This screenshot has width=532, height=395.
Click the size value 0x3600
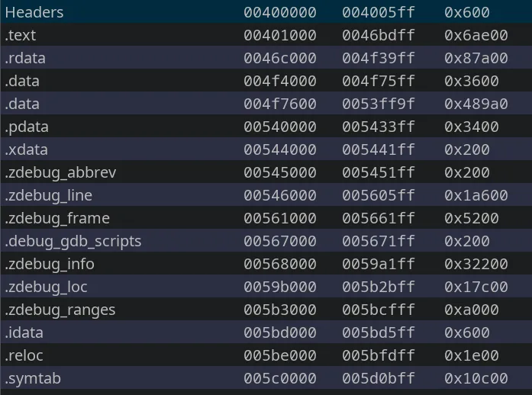[472, 81]
